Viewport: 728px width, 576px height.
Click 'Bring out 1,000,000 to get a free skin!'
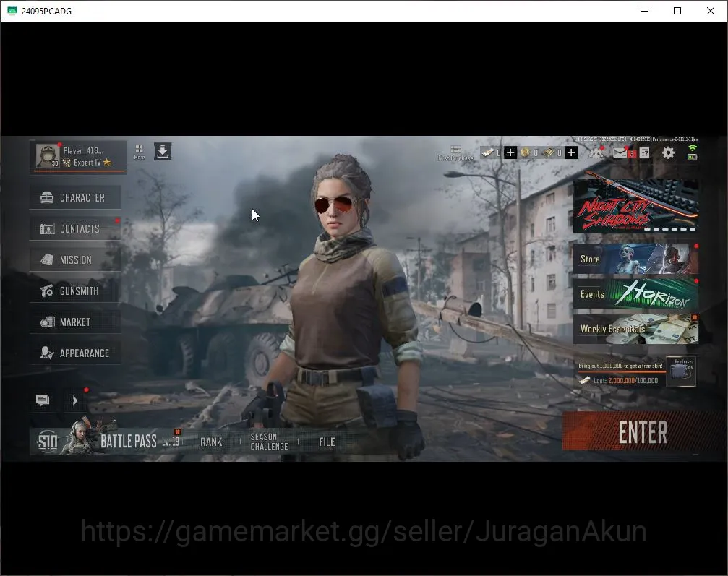[620, 366]
